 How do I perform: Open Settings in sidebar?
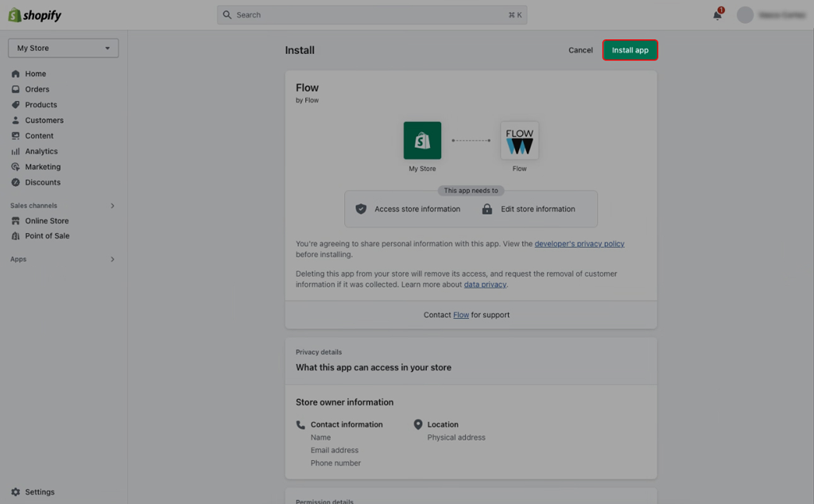(40, 492)
